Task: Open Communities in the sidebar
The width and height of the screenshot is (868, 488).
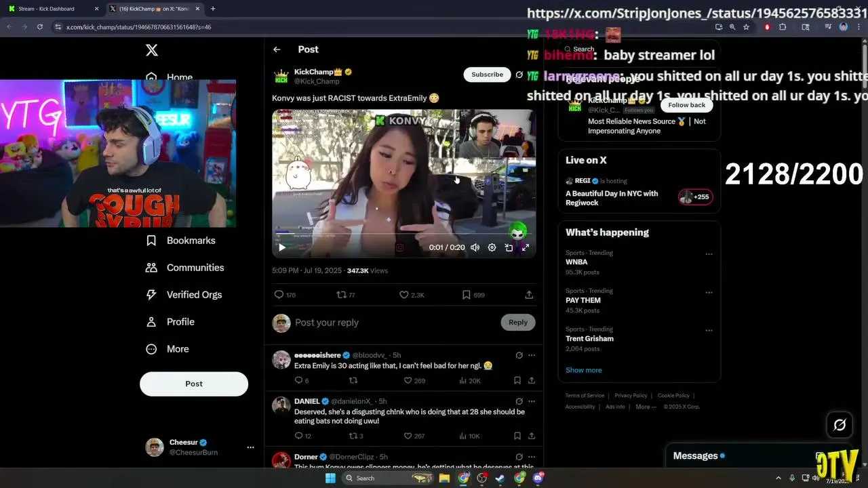Action: coord(184,268)
